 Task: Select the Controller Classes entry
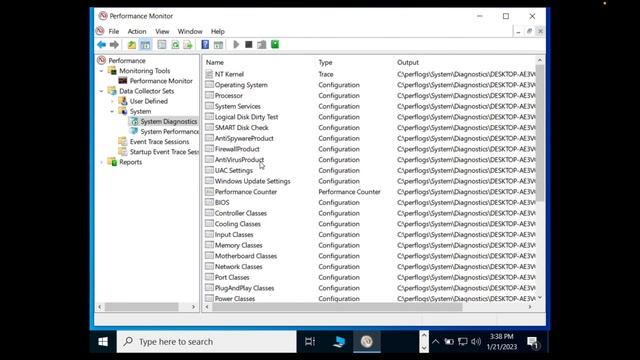coord(240,213)
